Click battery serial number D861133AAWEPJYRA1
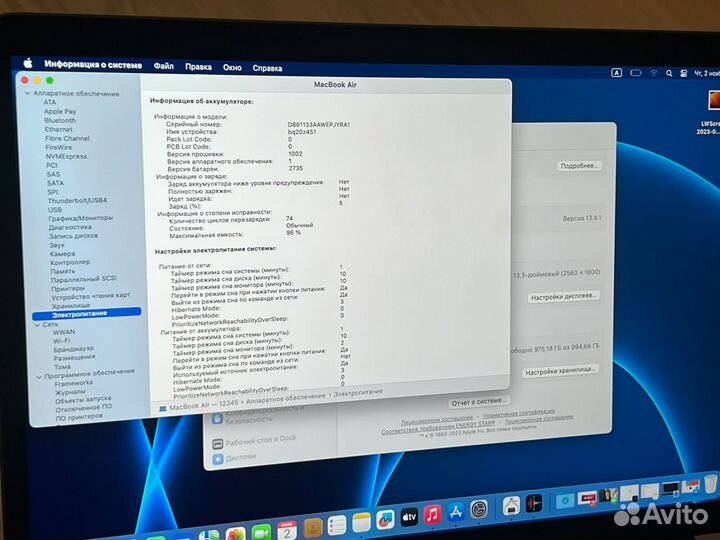Screen dimensions: 720x540 click(x=319, y=124)
